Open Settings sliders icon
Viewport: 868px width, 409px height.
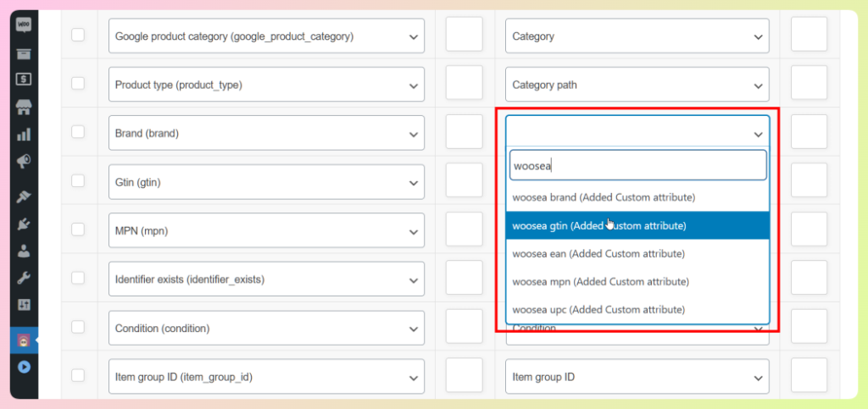(x=23, y=305)
